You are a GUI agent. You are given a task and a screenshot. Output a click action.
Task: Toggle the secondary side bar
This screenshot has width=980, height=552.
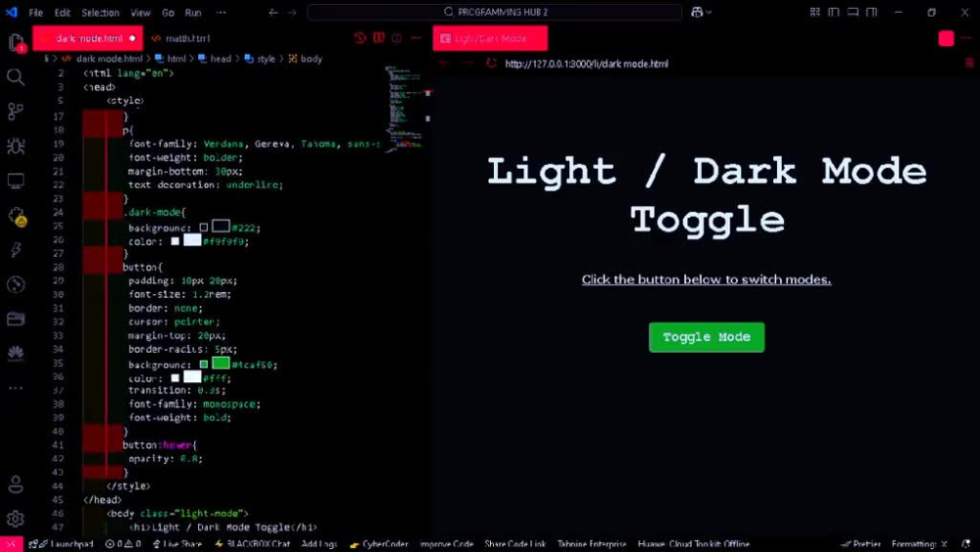point(872,12)
